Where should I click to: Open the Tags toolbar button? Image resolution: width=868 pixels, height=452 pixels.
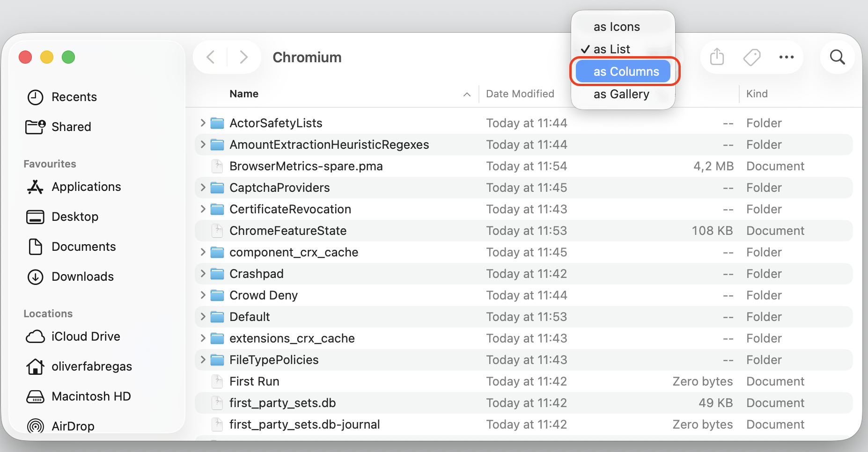[751, 57]
